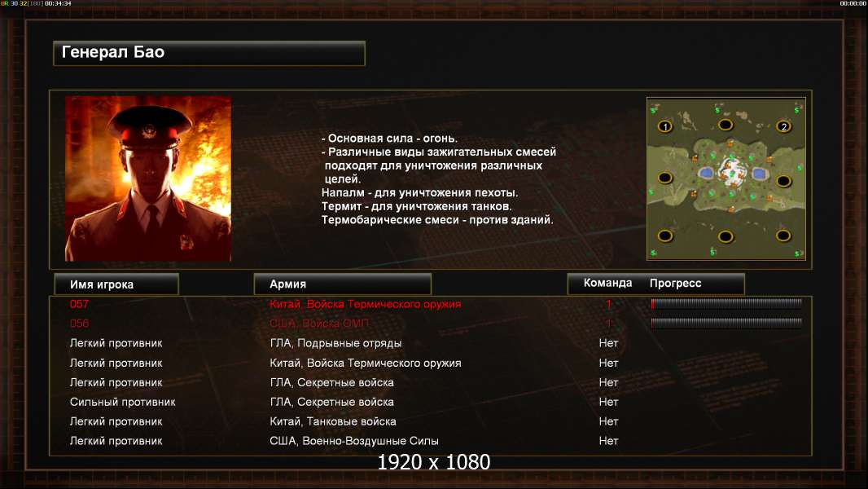Click the Имя игрока column header
The height and width of the screenshot is (489, 868).
[116, 284]
